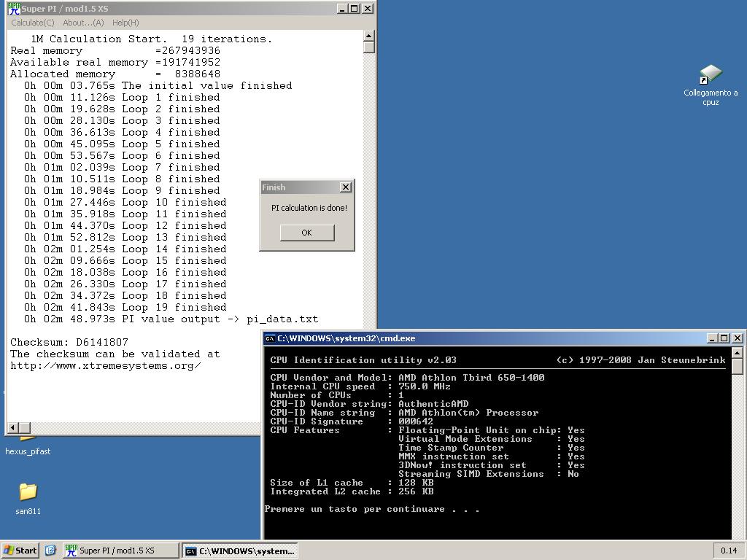Viewport: 747px width, 560px height.
Task: Click the 'Checksum: D6141807' line
Action: pos(69,343)
